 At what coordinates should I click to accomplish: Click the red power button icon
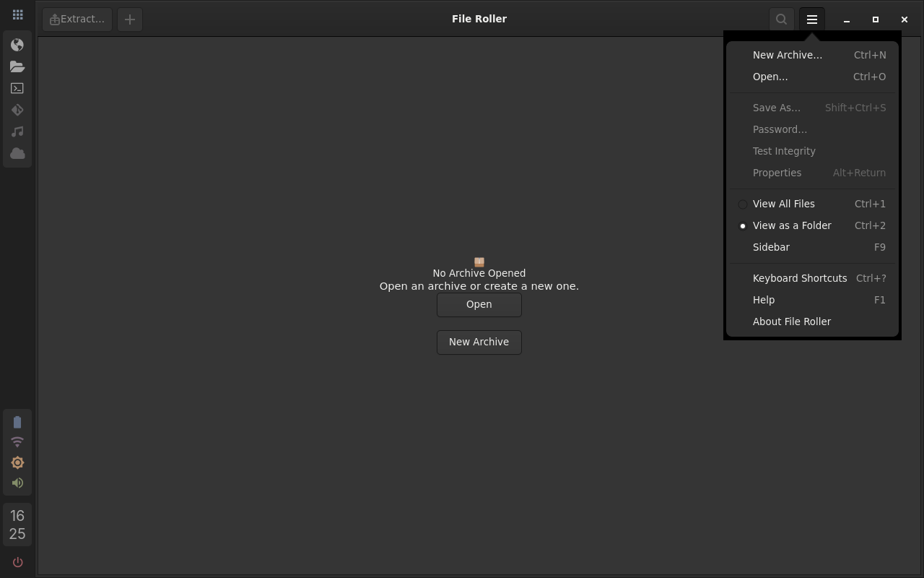coord(17,562)
